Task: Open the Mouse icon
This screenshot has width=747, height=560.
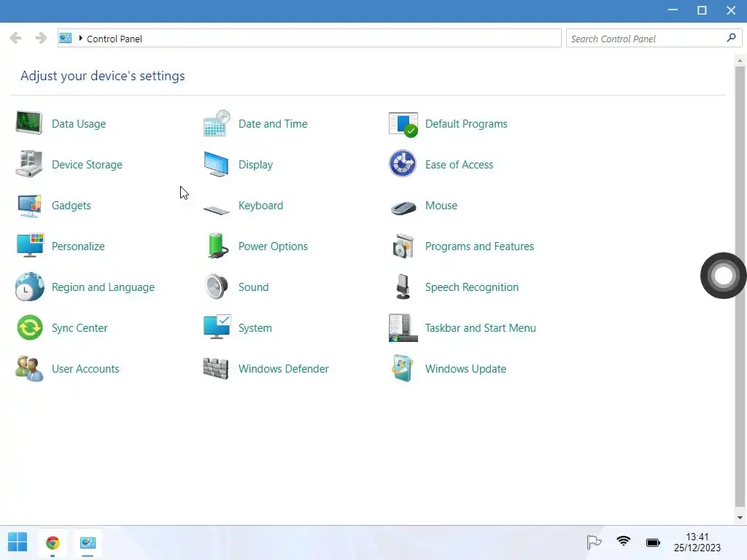Action: (403, 208)
